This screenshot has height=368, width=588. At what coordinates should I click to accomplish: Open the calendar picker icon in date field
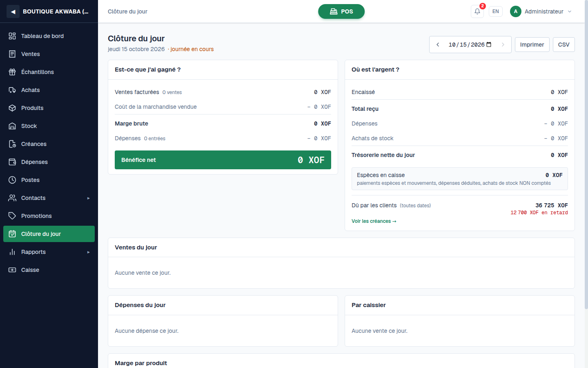[489, 45]
